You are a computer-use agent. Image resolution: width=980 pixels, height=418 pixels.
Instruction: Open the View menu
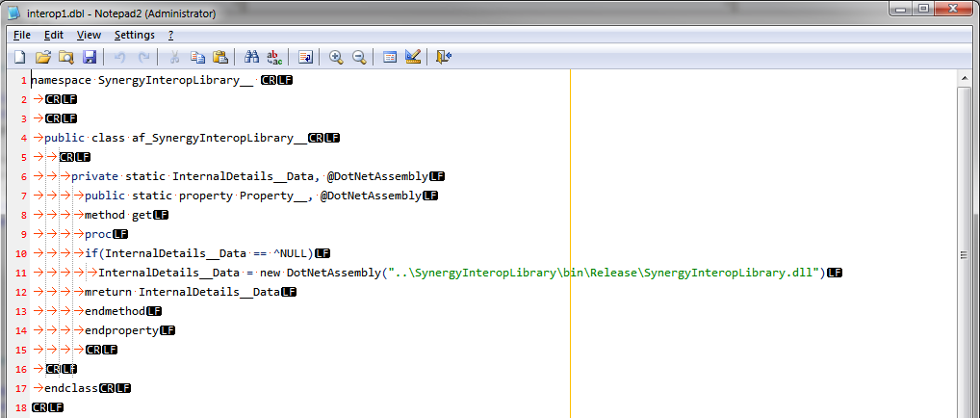click(x=89, y=35)
